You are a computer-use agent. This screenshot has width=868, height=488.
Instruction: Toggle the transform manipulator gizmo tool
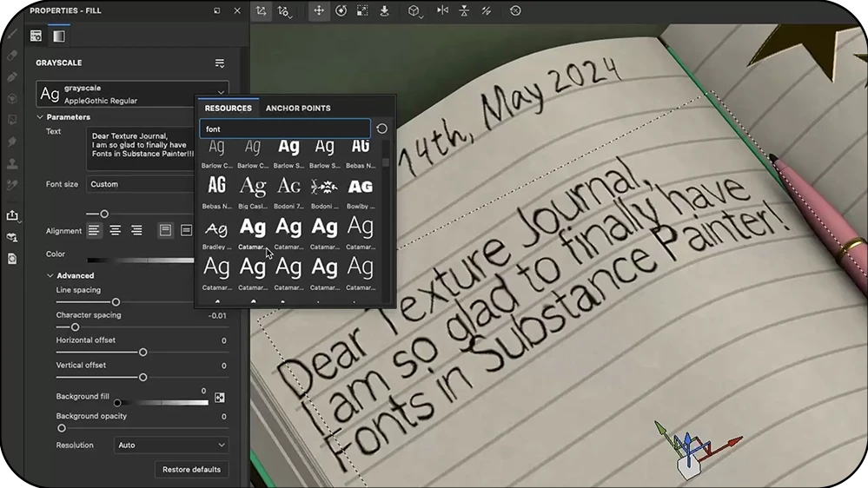(261, 11)
